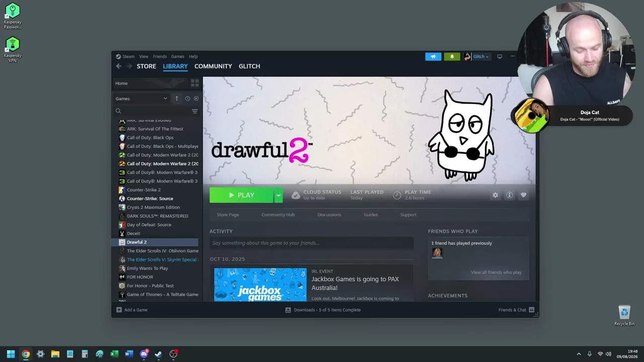Open the Steam notifications bell

tap(452, 57)
